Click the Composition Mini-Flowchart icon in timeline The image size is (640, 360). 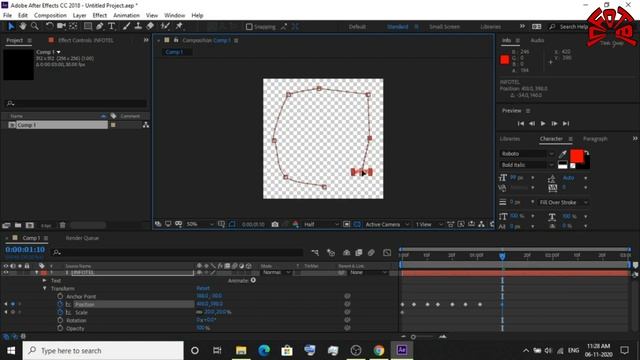tap(315, 253)
